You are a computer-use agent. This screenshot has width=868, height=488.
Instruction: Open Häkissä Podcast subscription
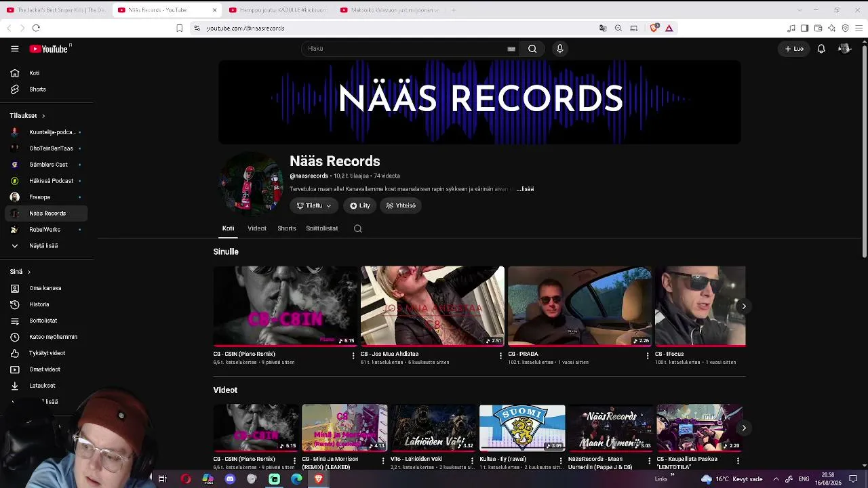(46, 181)
